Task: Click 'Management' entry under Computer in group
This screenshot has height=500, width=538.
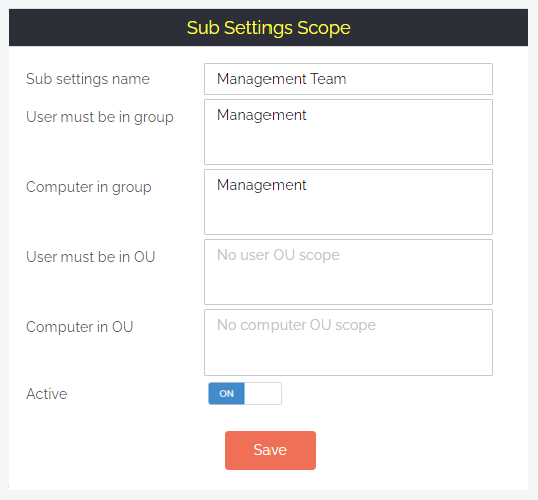Action: [262, 185]
